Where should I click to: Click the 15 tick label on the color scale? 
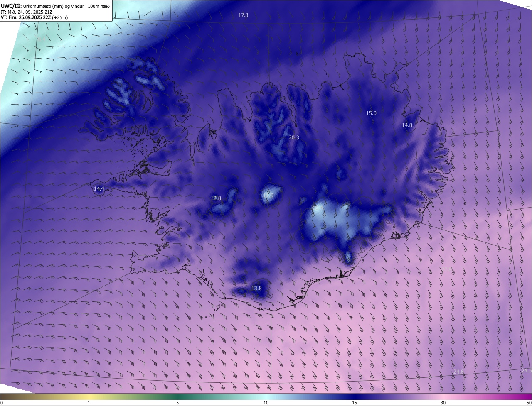click(x=355, y=403)
